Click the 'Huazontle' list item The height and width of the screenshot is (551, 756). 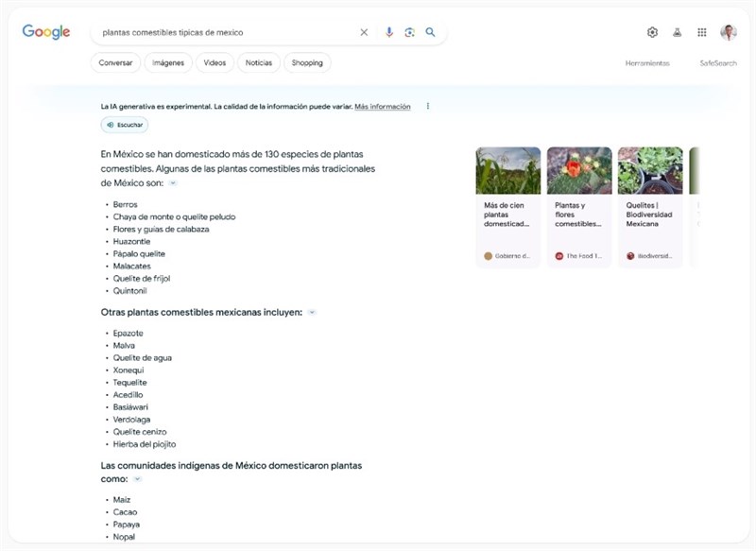[x=131, y=242]
